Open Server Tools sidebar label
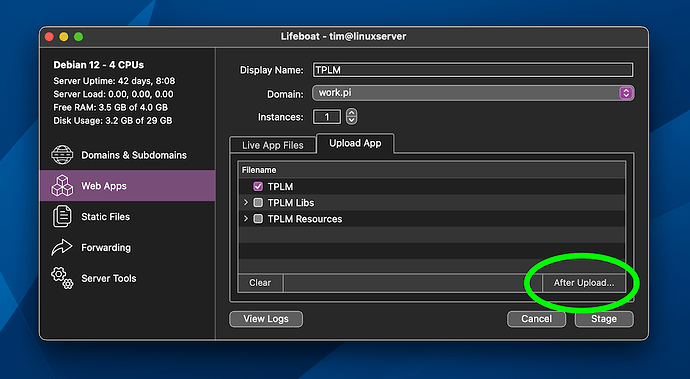This screenshot has height=379, width=690. (x=109, y=278)
